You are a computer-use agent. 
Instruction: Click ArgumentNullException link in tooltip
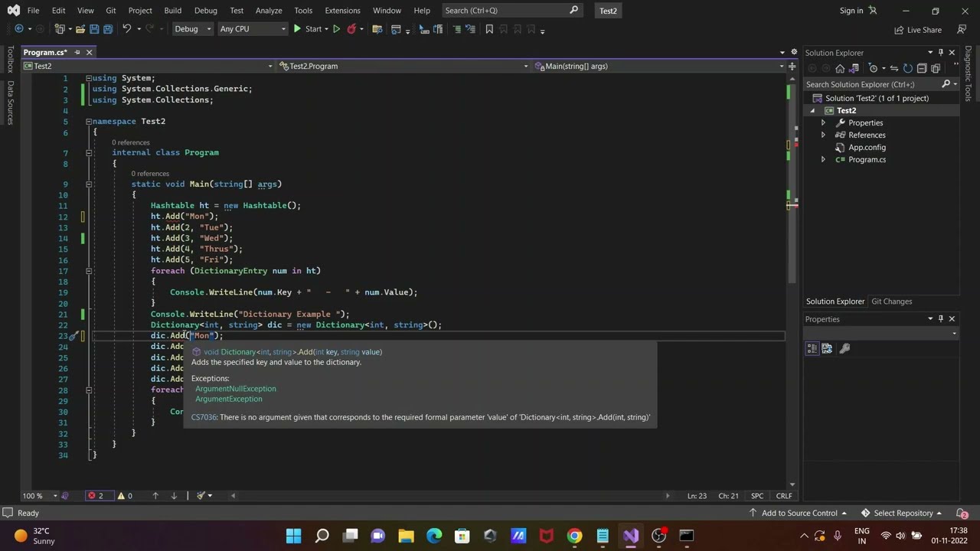click(x=236, y=389)
